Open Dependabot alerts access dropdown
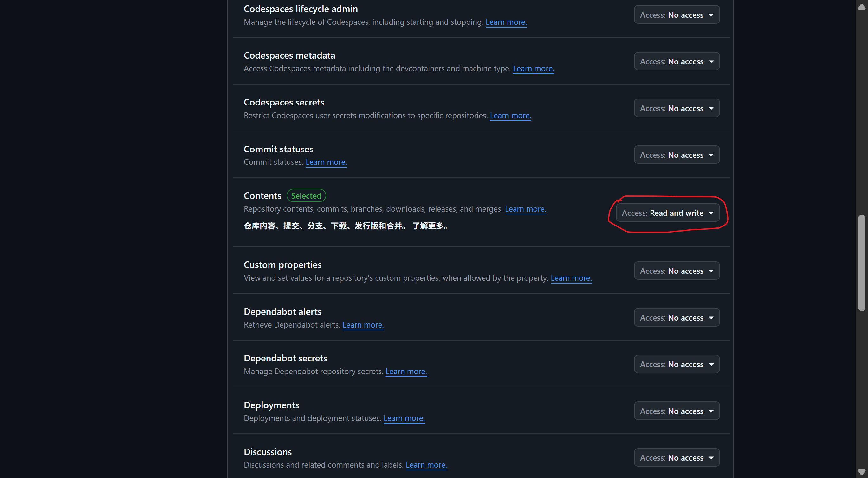Screen dimensions: 868x478 point(676,317)
